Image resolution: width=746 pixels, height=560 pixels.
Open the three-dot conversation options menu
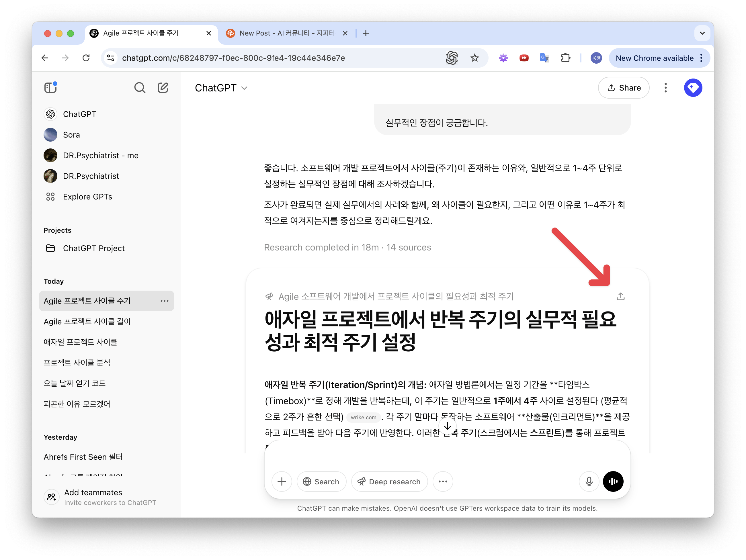665,88
